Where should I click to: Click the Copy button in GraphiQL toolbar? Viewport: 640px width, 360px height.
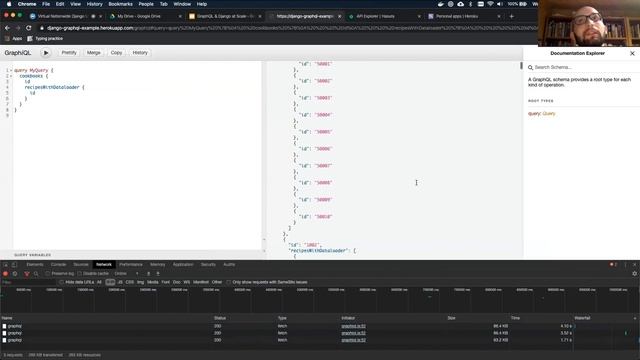pyautogui.click(x=116, y=53)
